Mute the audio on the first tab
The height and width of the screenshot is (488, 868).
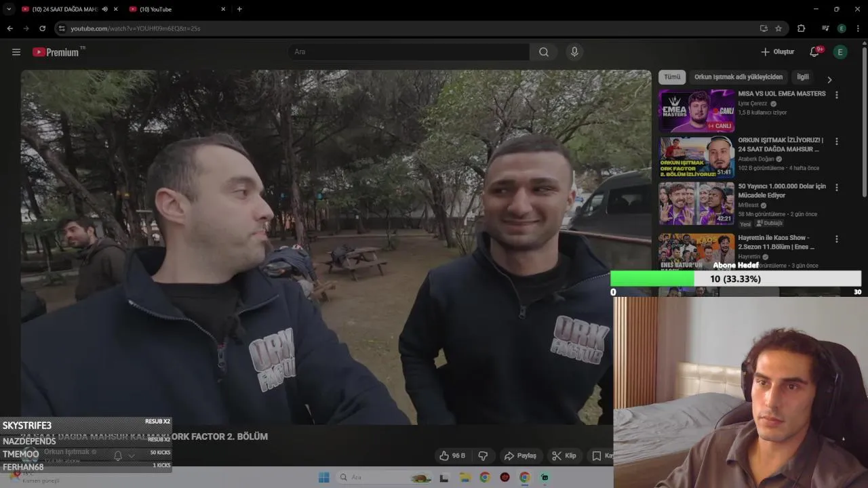104,9
